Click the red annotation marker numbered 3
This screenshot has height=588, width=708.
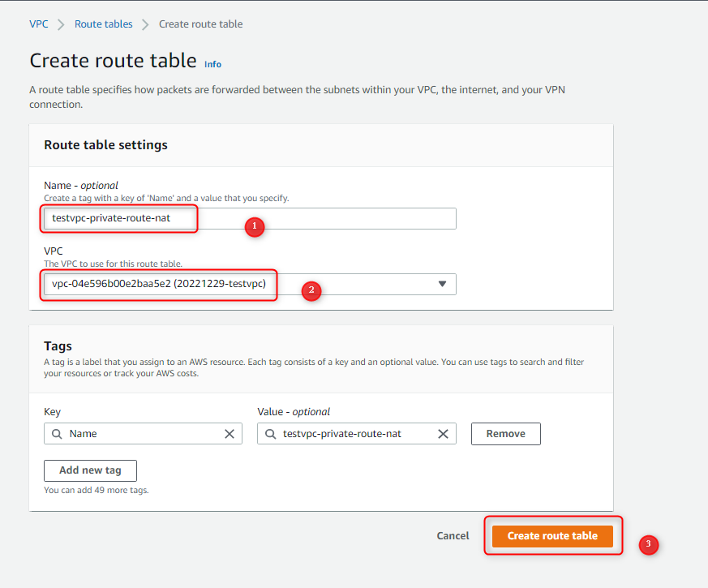pyautogui.click(x=649, y=545)
